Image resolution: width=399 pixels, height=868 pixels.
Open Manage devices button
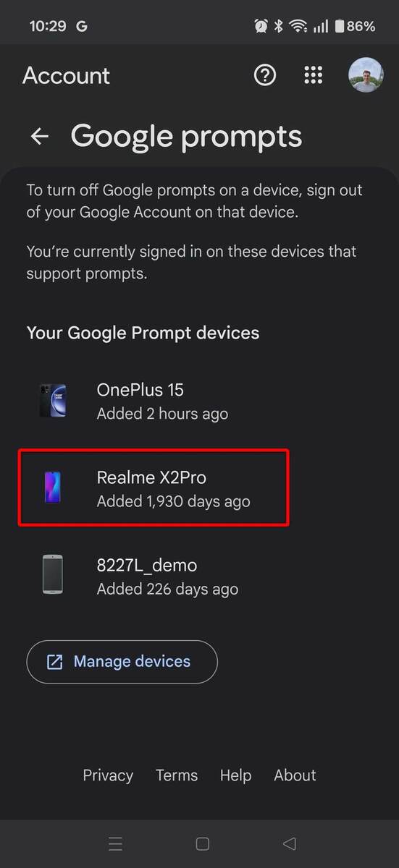[x=122, y=662]
